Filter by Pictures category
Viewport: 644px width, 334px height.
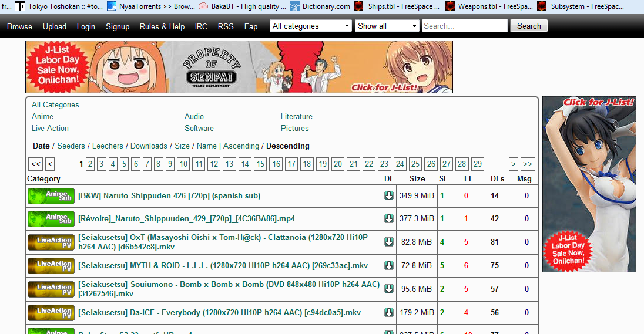(295, 128)
